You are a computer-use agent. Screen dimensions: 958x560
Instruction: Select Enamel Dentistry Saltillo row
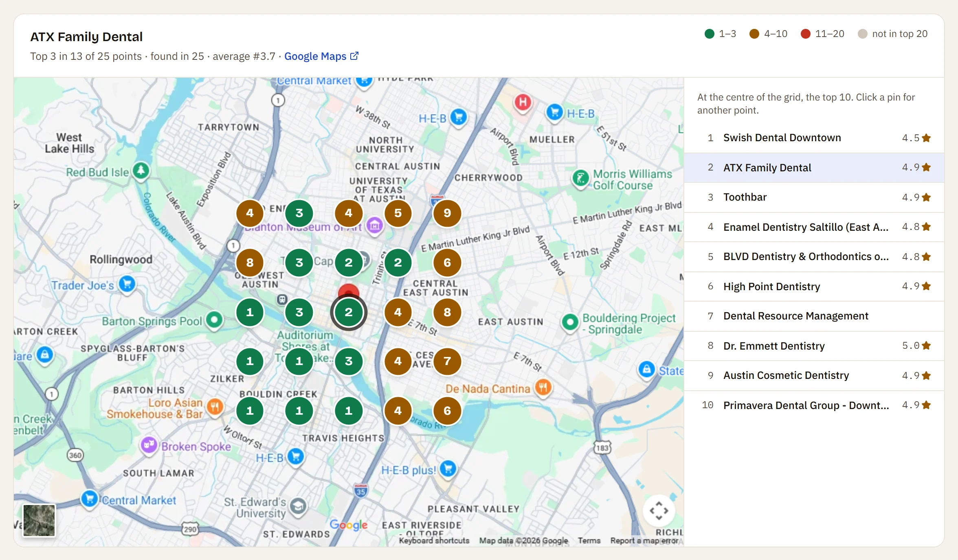pos(814,227)
